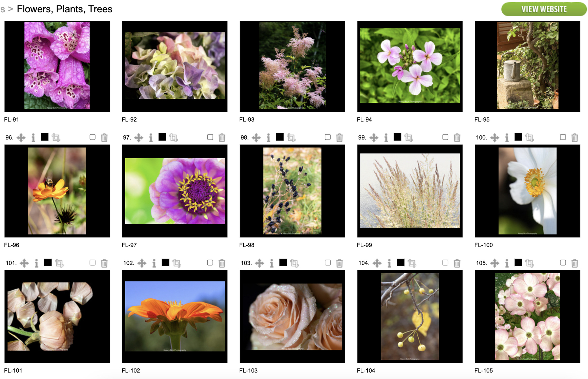
Task: Pick the black background swatch for image 103
Action: point(283,262)
